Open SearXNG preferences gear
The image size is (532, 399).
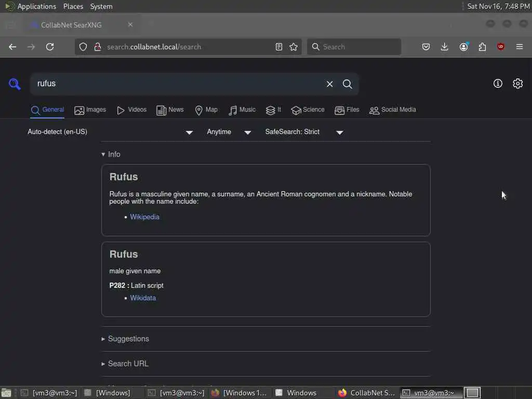(518, 84)
